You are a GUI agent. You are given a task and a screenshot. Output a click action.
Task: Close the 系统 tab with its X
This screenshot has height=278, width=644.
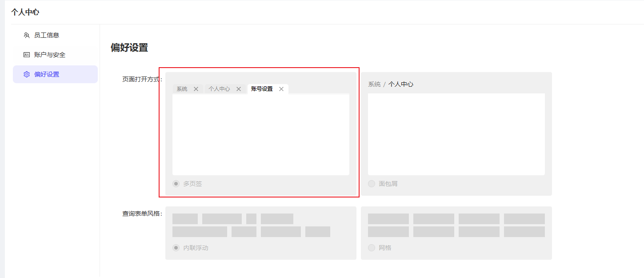tap(196, 89)
